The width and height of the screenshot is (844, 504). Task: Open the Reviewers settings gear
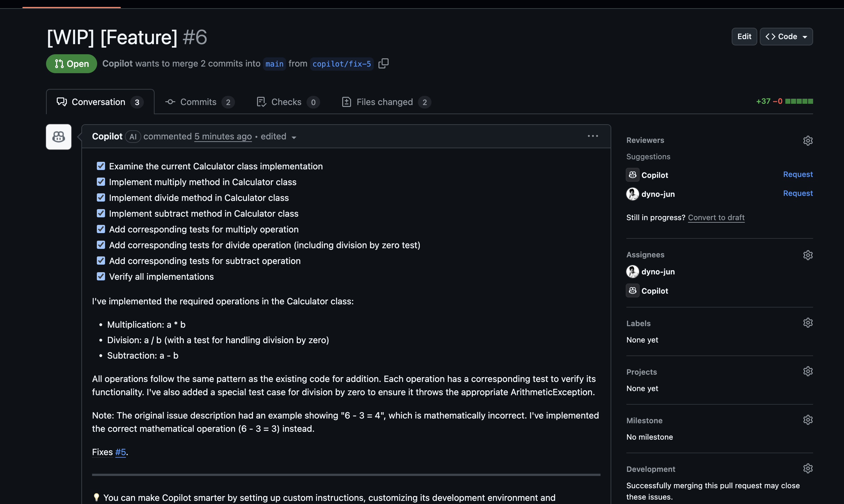[x=808, y=140]
